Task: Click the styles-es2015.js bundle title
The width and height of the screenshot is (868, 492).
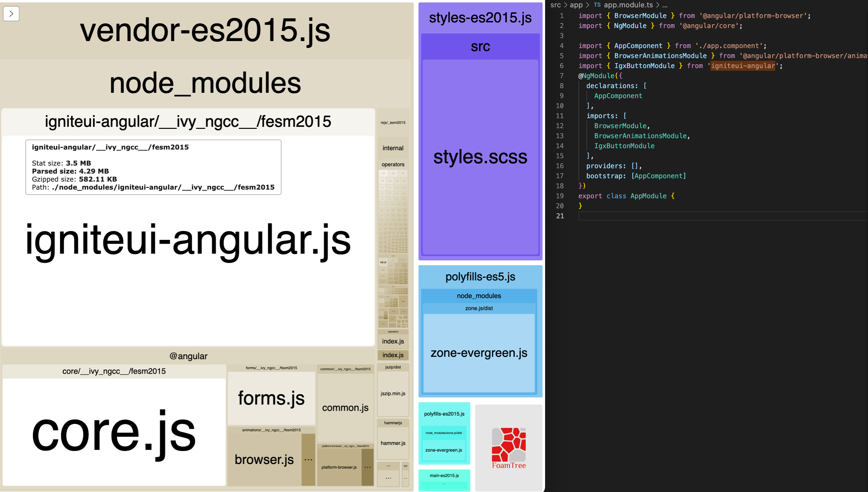Action: point(480,18)
